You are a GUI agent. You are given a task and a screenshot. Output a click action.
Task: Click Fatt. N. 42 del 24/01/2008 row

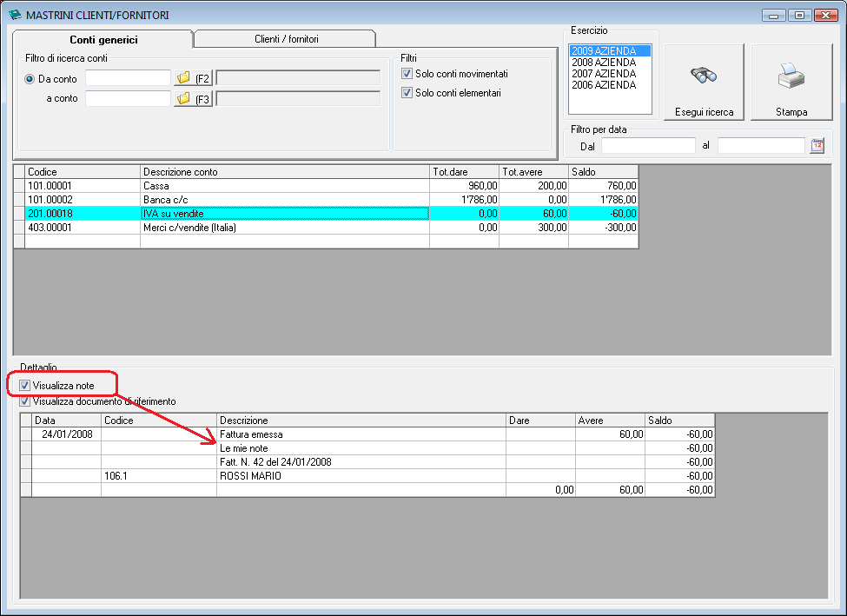click(x=367, y=462)
